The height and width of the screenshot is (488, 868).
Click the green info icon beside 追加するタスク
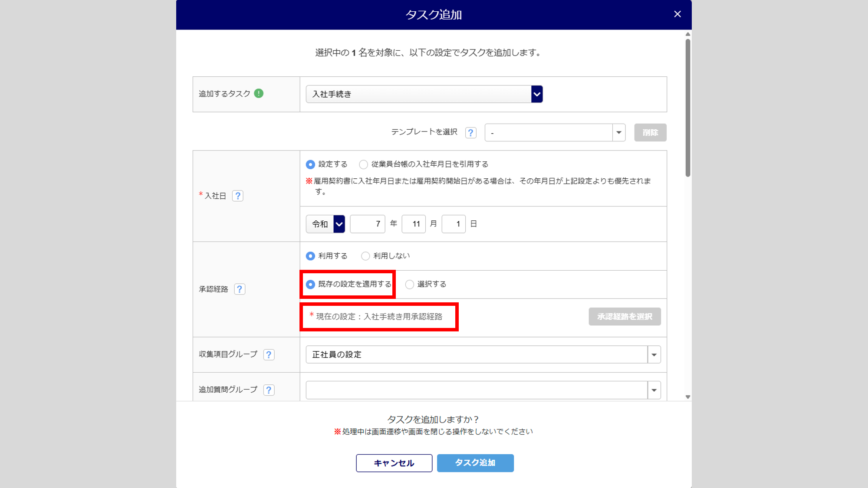pos(259,93)
